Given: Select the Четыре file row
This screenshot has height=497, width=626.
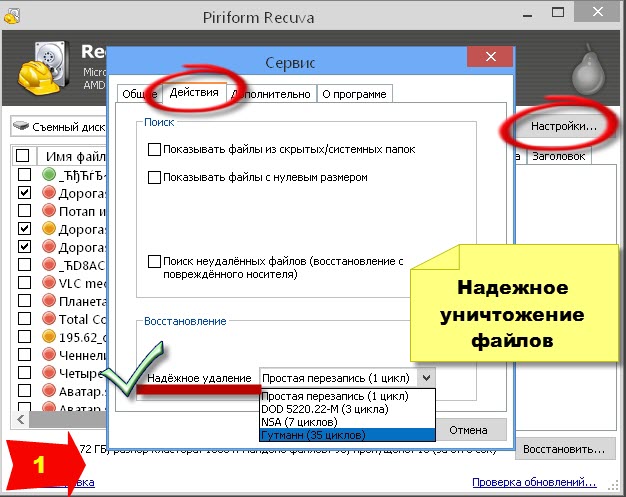Looking at the screenshot, I should (x=61, y=373).
